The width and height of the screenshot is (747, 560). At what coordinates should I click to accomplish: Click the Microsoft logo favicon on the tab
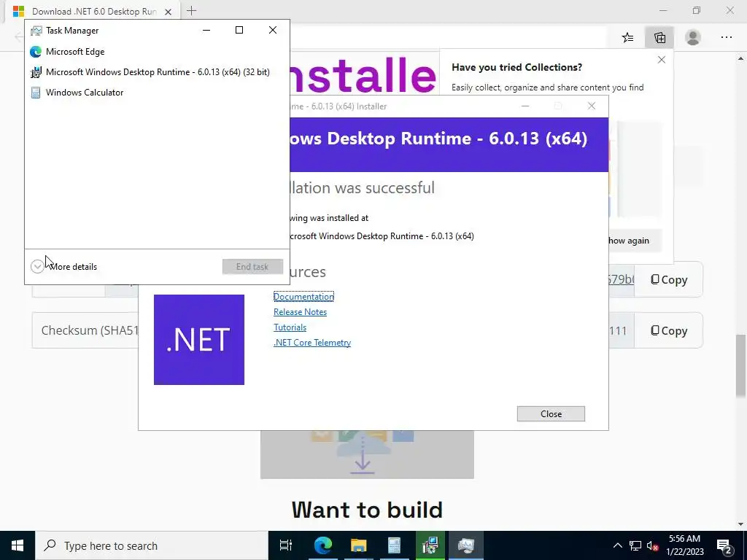point(18,11)
